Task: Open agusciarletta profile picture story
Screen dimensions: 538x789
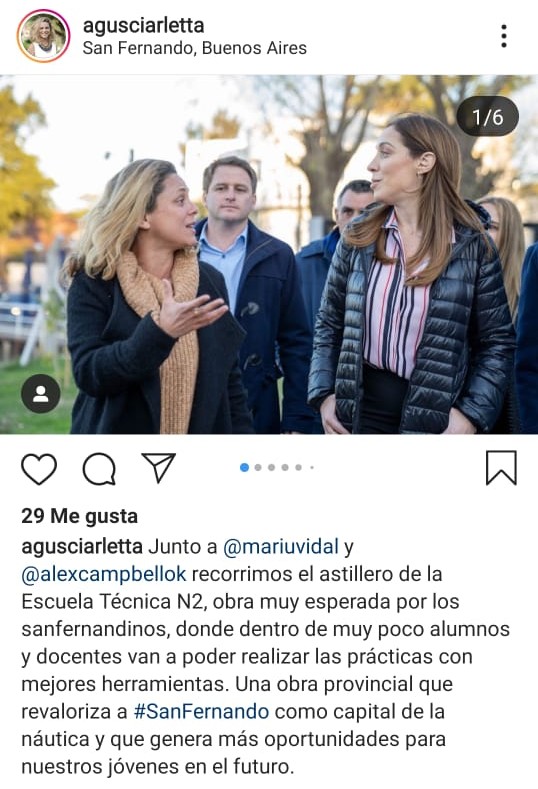Action: pyautogui.click(x=43, y=36)
